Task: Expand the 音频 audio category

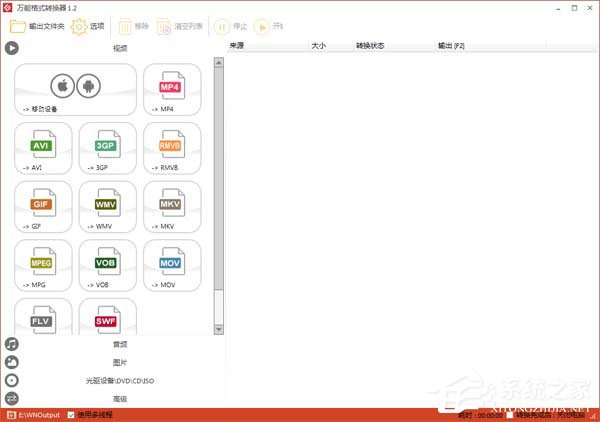Action: (120, 344)
